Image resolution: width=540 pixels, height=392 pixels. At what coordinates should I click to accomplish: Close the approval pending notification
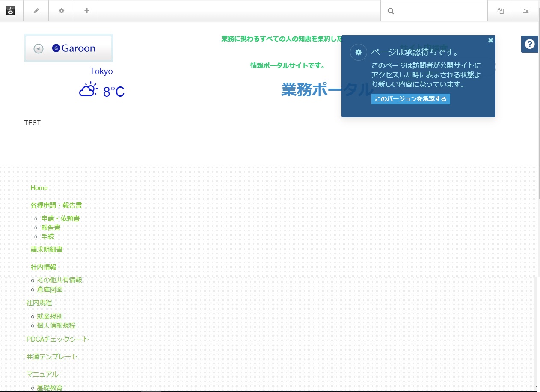pyautogui.click(x=491, y=40)
